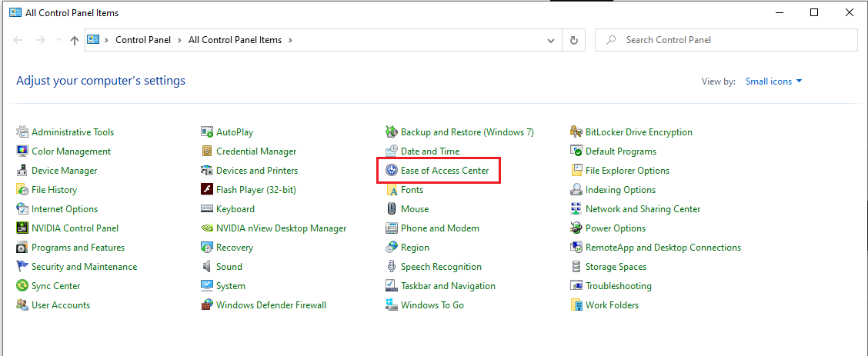
Task: Go up one level with Up arrow
Action: pyautogui.click(x=75, y=40)
